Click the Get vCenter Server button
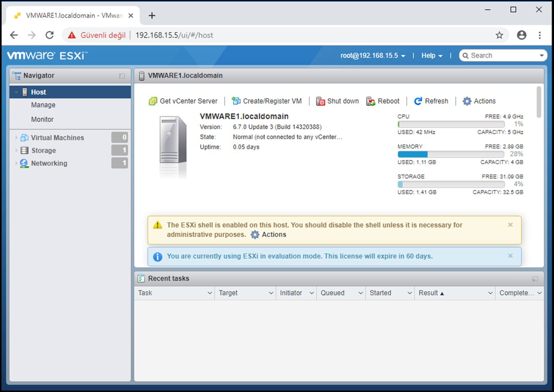The image size is (554, 392). (183, 101)
